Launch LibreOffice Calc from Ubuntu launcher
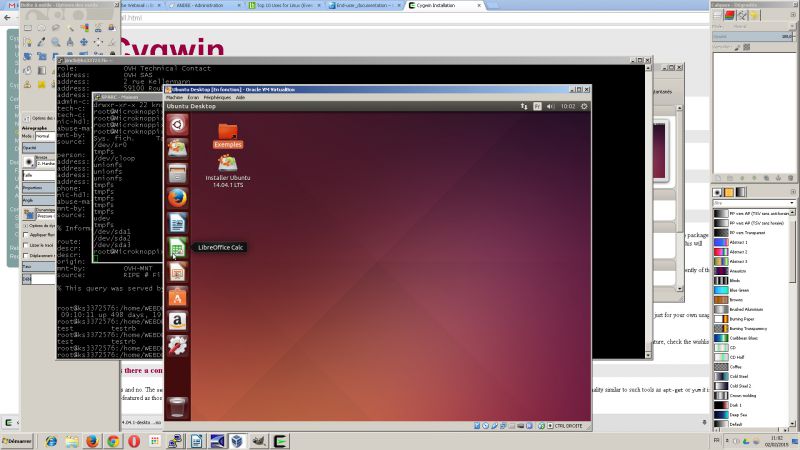 pos(178,248)
